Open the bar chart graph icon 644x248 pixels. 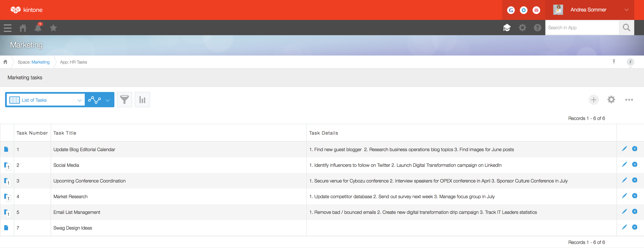click(142, 100)
